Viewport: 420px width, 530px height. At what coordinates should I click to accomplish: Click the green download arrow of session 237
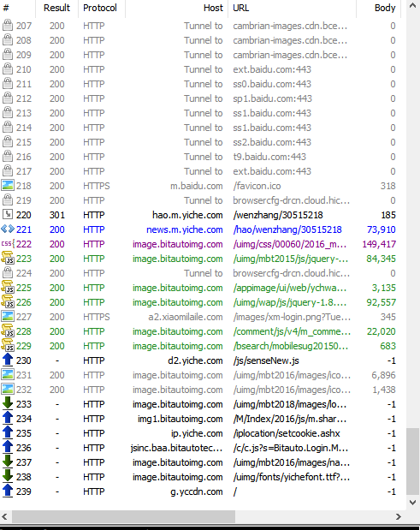click(x=8, y=462)
